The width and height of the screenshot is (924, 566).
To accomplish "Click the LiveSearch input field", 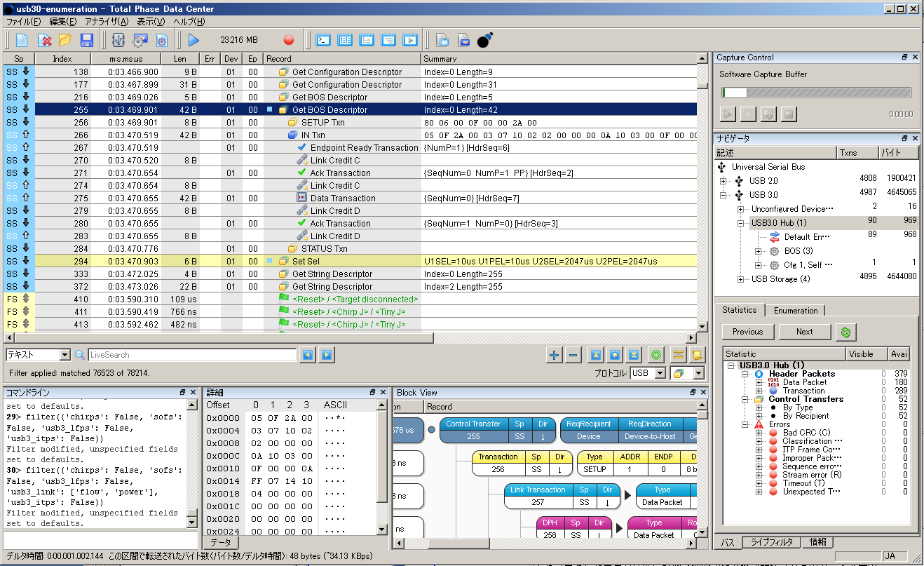I will click(191, 355).
